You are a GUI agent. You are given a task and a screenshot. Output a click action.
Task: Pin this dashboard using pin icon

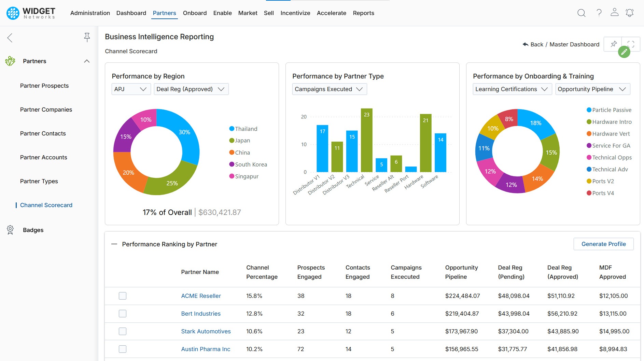[x=613, y=44]
